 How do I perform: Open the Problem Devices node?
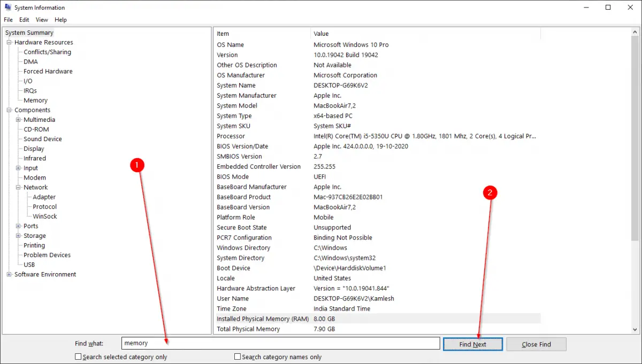(47, 255)
